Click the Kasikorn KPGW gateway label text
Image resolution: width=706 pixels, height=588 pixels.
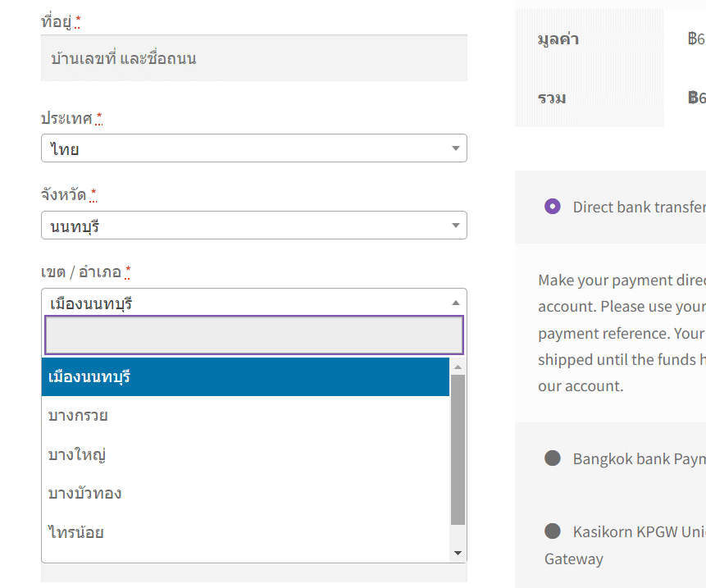click(638, 531)
